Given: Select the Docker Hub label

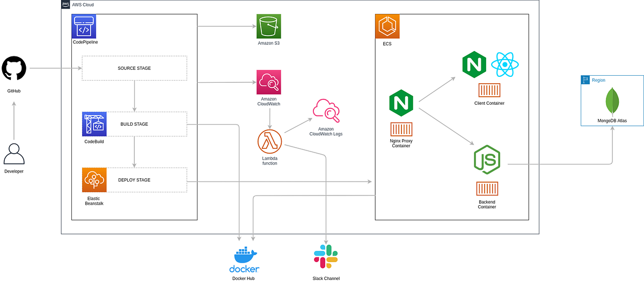Looking at the screenshot, I should (244, 278).
